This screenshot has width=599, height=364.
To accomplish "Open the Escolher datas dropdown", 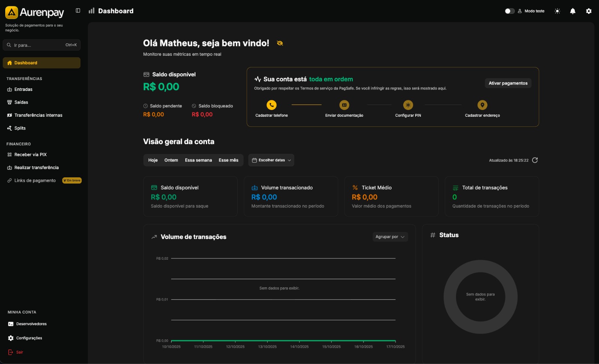I will click(271, 160).
